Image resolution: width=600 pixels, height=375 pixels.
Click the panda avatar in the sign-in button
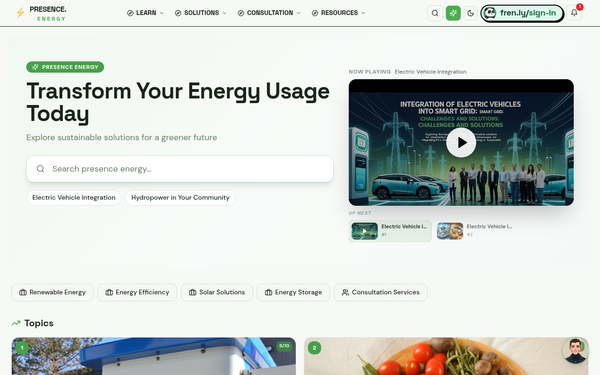pos(489,13)
